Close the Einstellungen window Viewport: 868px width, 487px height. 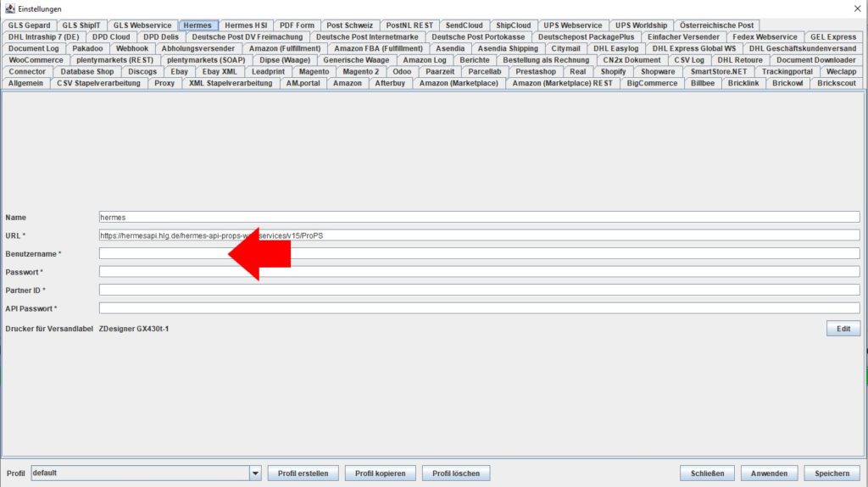click(858, 8)
